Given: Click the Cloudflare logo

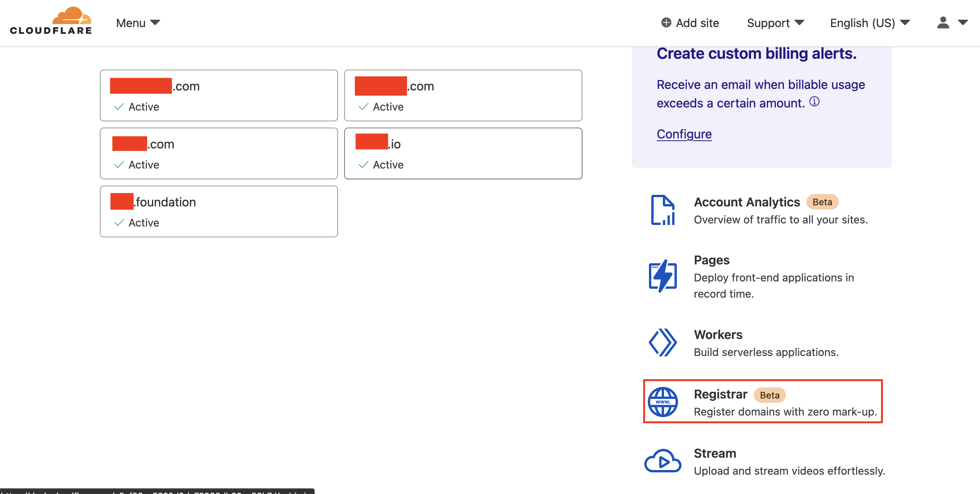Looking at the screenshot, I should pos(51,21).
